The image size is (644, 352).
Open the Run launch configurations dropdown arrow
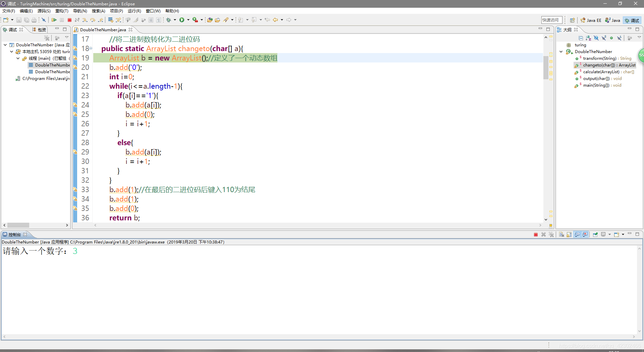[x=188, y=20]
